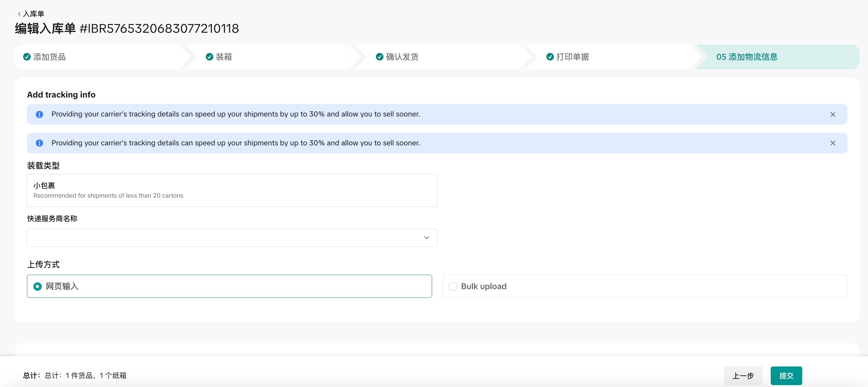Click the back chevron beside 入库单
Image resolution: width=868 pixels, height=387 pixels.
[x=19, y=14]
